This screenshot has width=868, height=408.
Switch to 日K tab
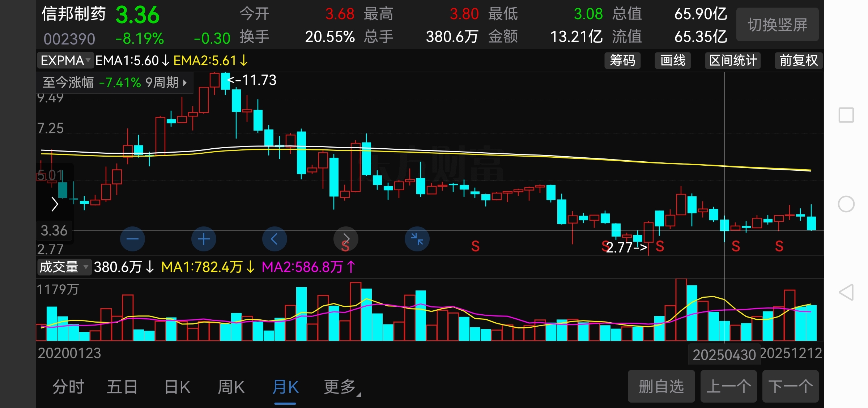click(177, 387)
